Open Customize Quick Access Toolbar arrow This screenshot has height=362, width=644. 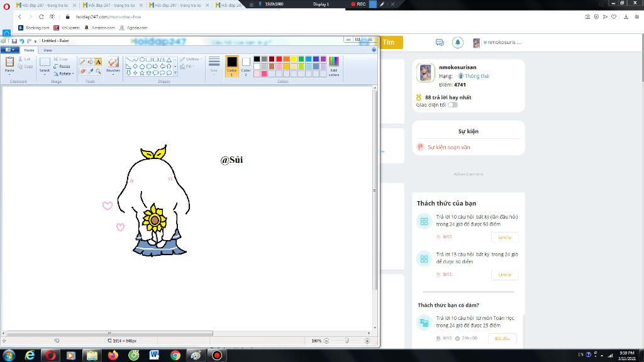pyautogui.click(x=35, y=41)
